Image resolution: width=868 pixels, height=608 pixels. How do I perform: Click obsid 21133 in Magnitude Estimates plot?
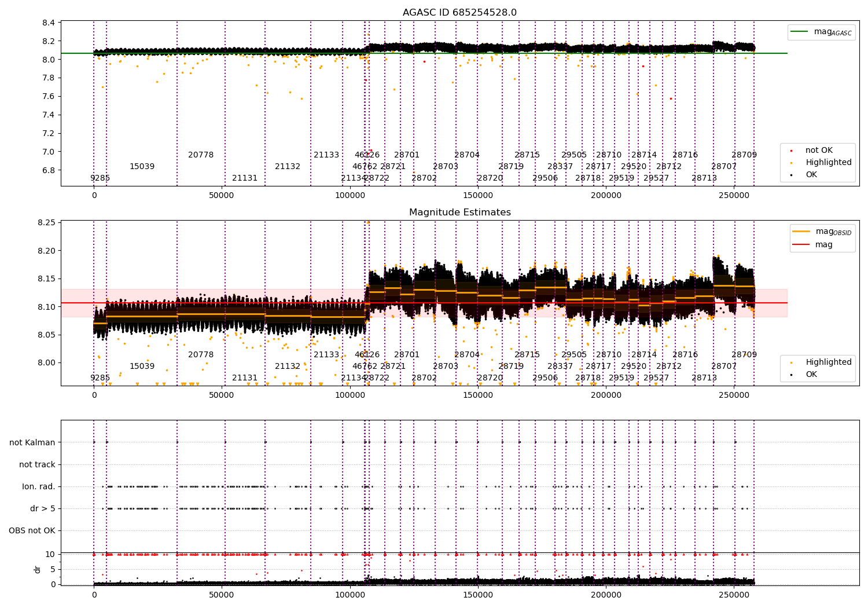tap(326, 354)
